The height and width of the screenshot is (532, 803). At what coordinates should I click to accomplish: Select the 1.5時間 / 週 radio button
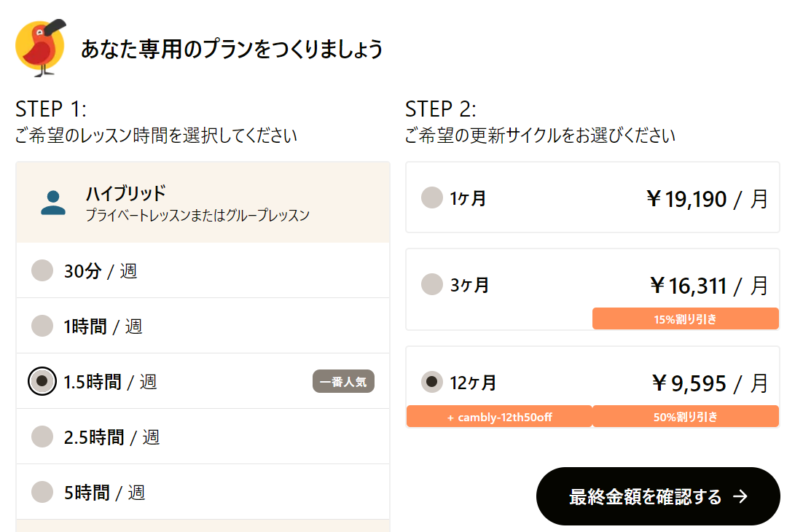42,381
